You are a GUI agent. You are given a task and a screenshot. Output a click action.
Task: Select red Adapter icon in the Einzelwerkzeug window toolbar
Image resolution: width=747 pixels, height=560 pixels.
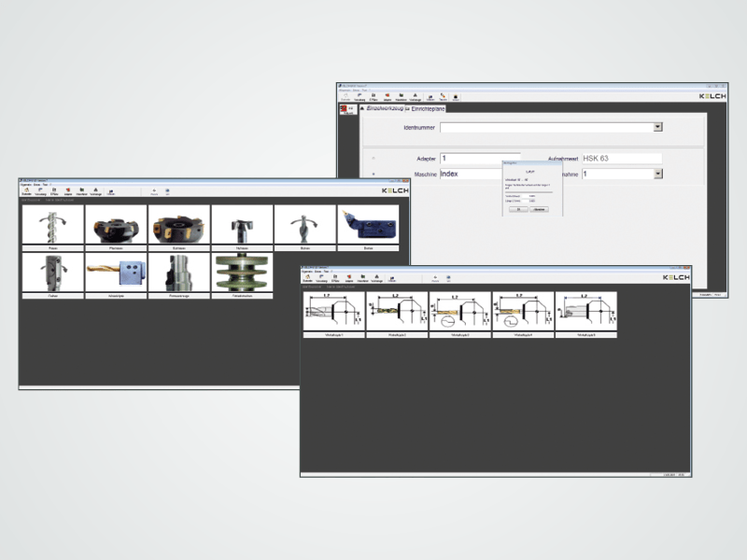[x=388, y=97]
